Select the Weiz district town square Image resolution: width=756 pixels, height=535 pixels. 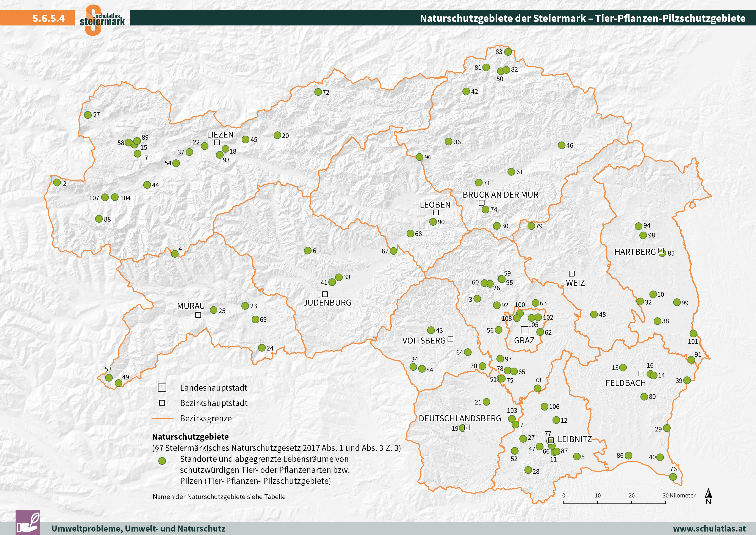coord(572,274)
